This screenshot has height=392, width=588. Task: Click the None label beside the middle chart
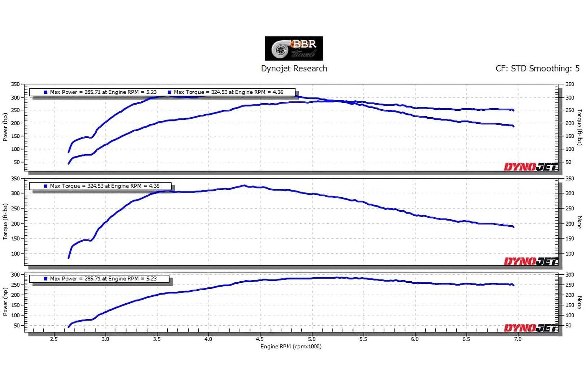point(580,222)
